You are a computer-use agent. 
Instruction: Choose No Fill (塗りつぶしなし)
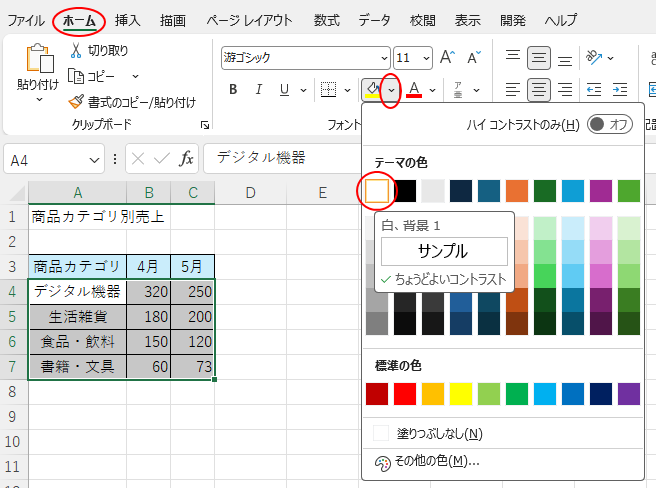click(x=502, y=433)
